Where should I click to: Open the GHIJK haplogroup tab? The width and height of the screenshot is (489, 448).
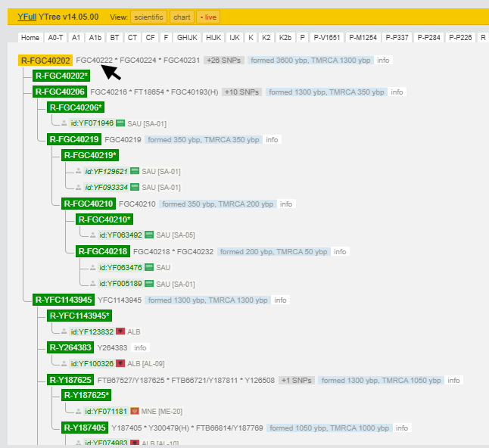tap(187, 38)
